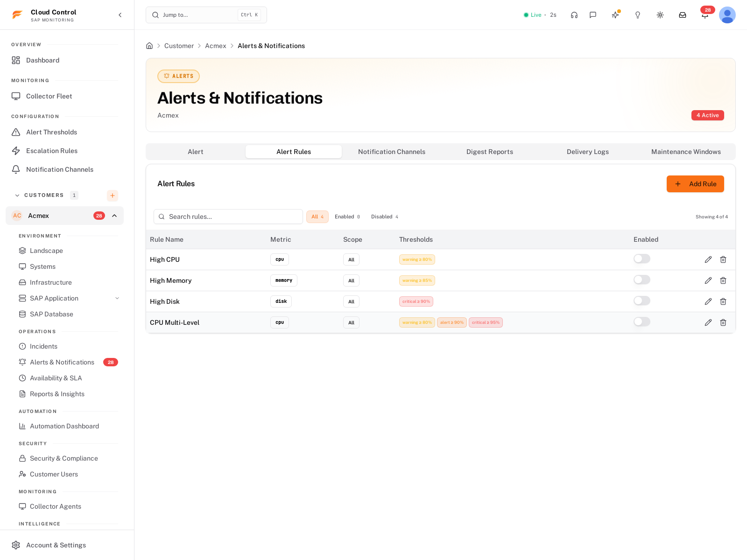Open the Digest Reports tab
The image size is (747, 560).
click(x=490, y=152)
